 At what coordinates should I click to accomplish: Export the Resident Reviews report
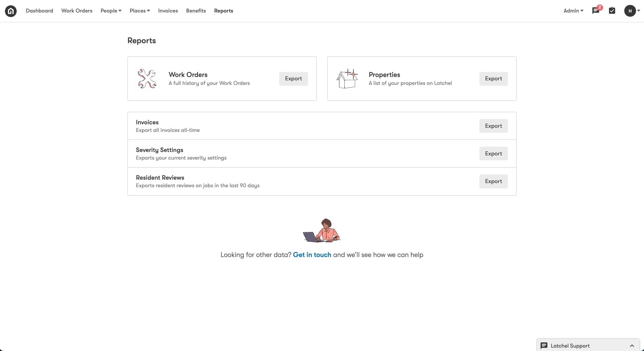point(493,181)
